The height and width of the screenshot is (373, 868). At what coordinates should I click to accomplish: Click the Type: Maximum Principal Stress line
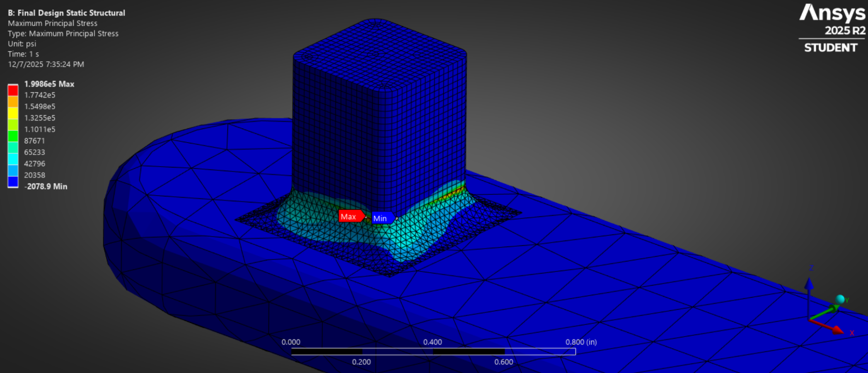click(x=63, y=34)
